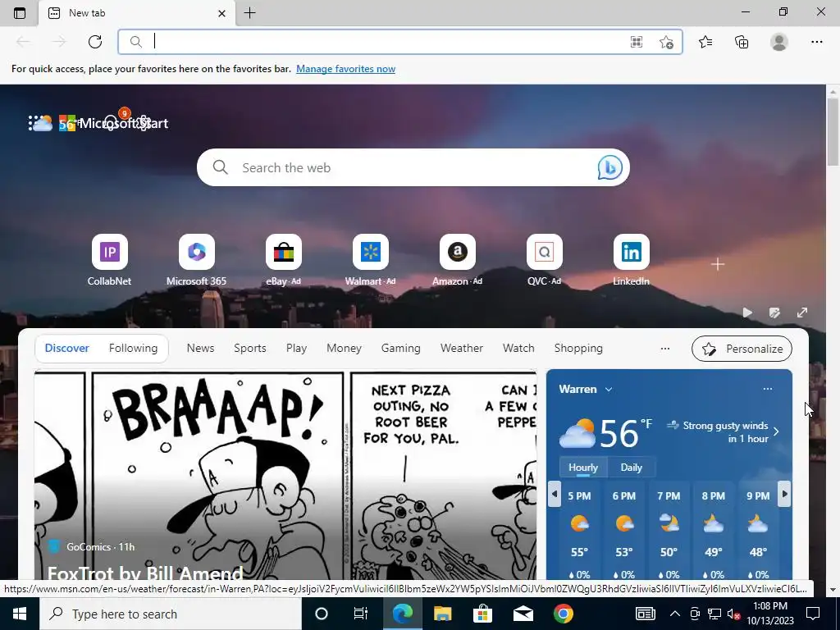
Task: Open the QVC quick link tile
Action: click(545, 260)
